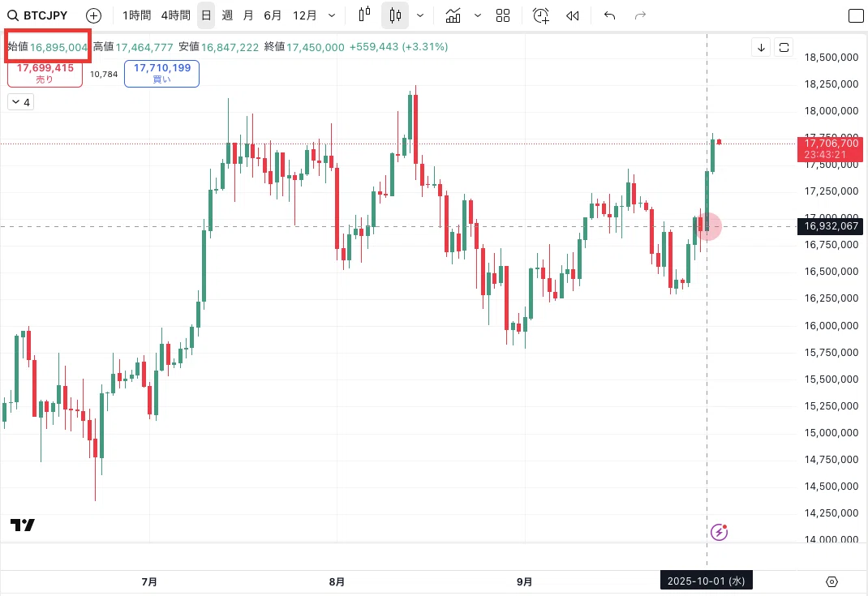Start bar replay rewind icon
Screen dimensions: 868x596
pyautogui.click(x=573, y=16)
